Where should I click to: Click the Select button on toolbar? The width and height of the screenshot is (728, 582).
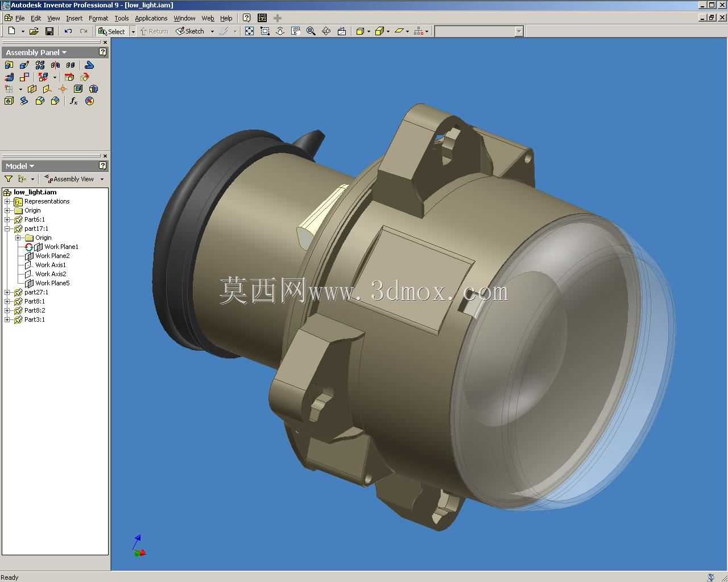(x=112, y=31)
